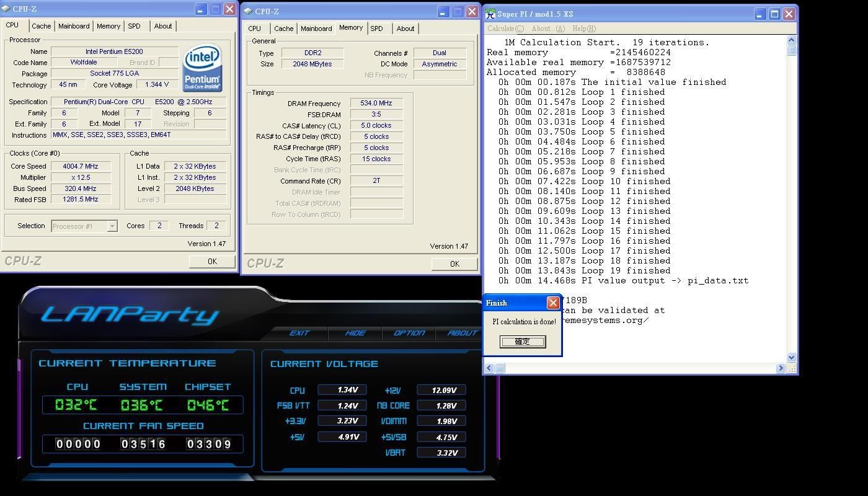Confirm the PI calculation done dialog

point(523,342)
